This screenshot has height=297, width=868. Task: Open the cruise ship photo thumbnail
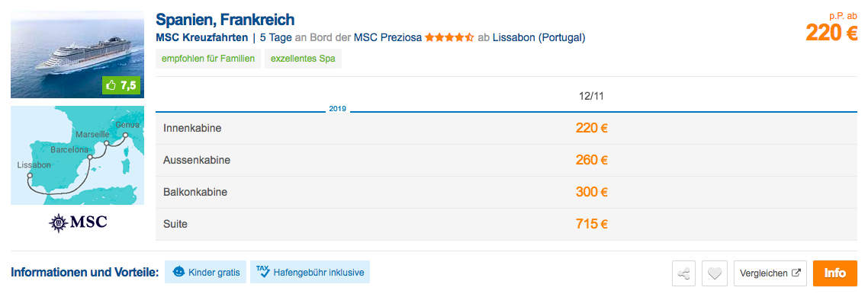[78, 55]
